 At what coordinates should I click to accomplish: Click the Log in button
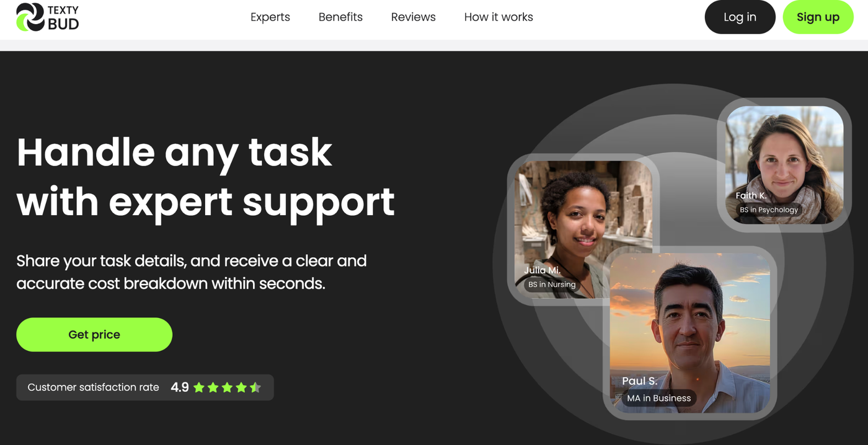740,17
